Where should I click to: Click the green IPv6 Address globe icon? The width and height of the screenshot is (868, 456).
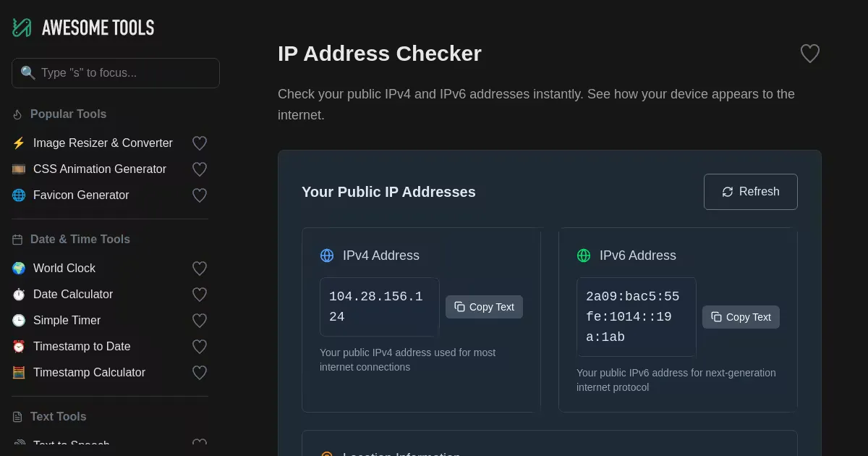[x=584, y=256]
